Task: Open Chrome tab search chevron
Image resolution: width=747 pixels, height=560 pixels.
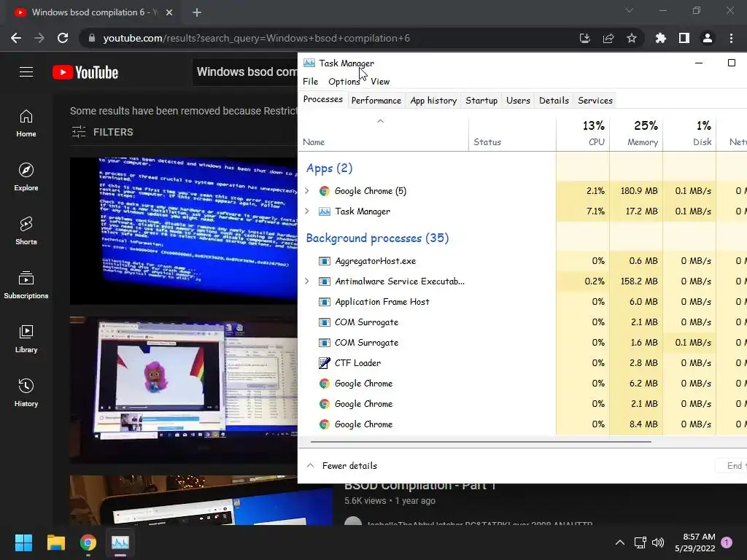Action: (x=630, y=10)
